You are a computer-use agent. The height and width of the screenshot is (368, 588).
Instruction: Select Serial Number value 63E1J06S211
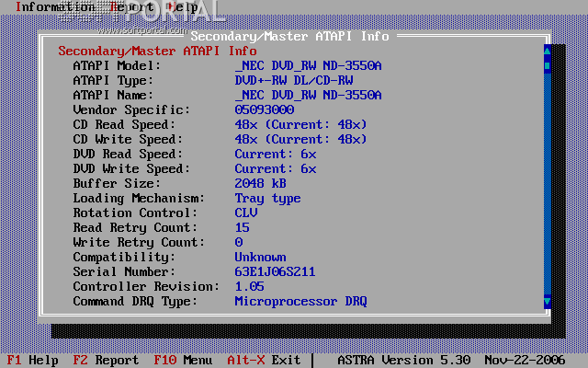275,271
